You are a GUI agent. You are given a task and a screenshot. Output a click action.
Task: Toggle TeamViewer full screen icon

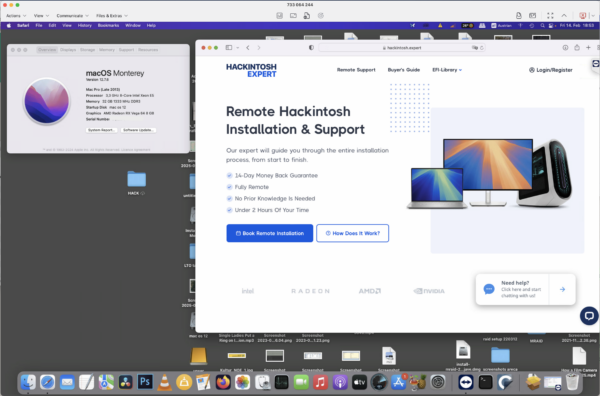click(550, 16)
